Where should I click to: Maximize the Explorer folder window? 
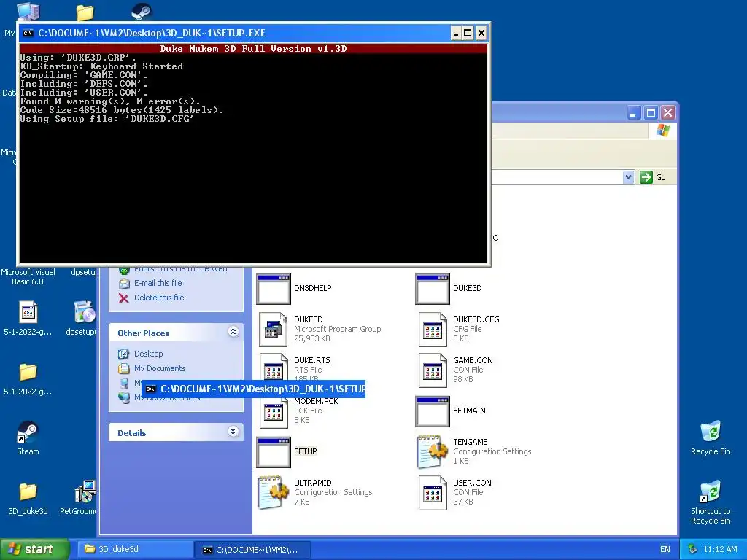[651, 113]
